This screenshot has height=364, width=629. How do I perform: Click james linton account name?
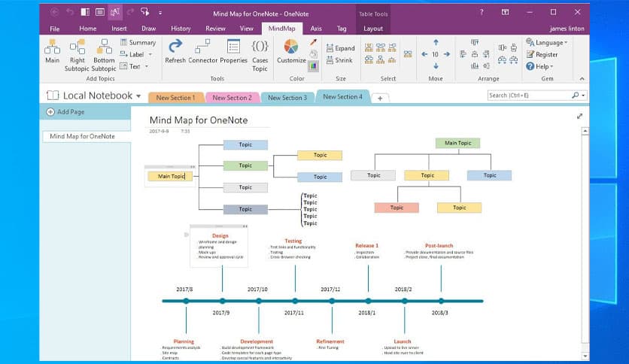point(567,29)
